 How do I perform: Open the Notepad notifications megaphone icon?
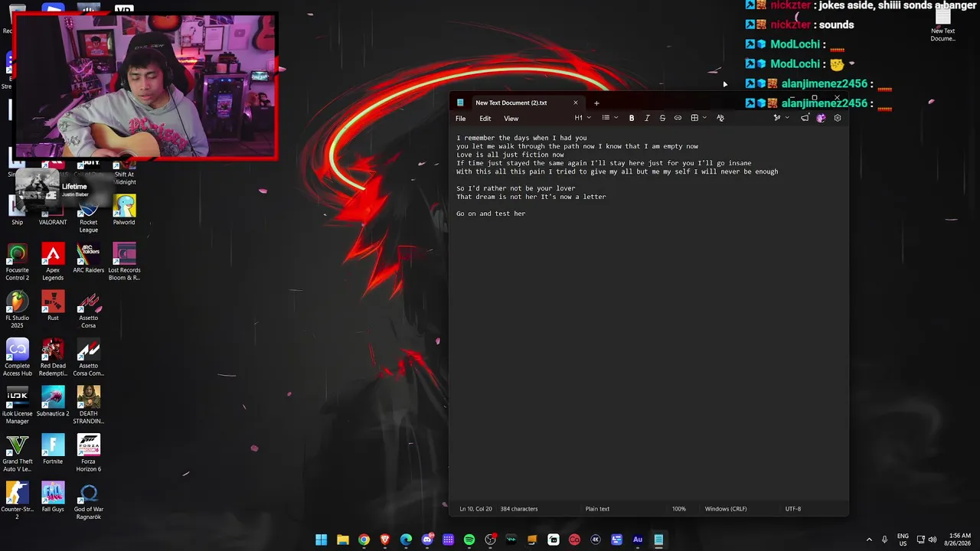tap(805, 118)
